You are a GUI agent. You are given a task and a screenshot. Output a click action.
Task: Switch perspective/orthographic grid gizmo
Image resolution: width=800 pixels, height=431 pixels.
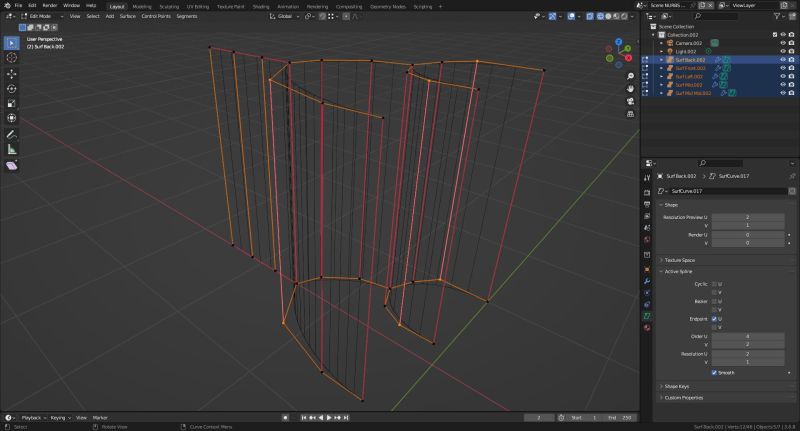tap(630, 114)
